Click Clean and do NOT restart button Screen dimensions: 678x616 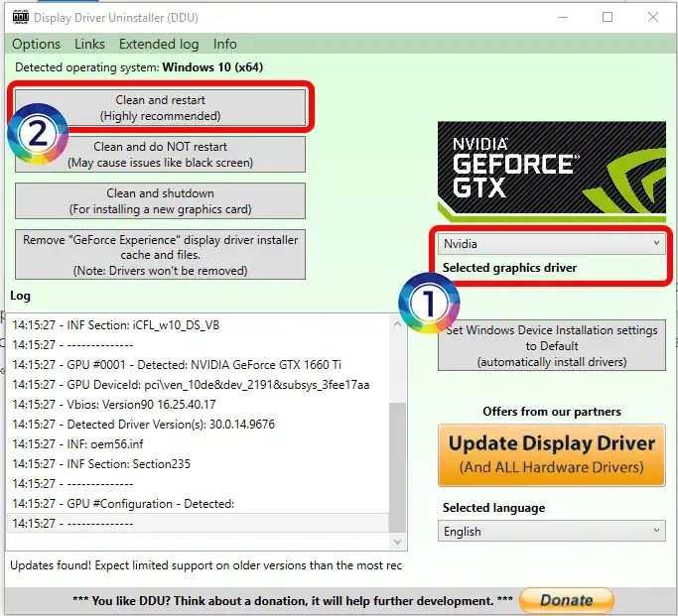click(x=160, y=154)
